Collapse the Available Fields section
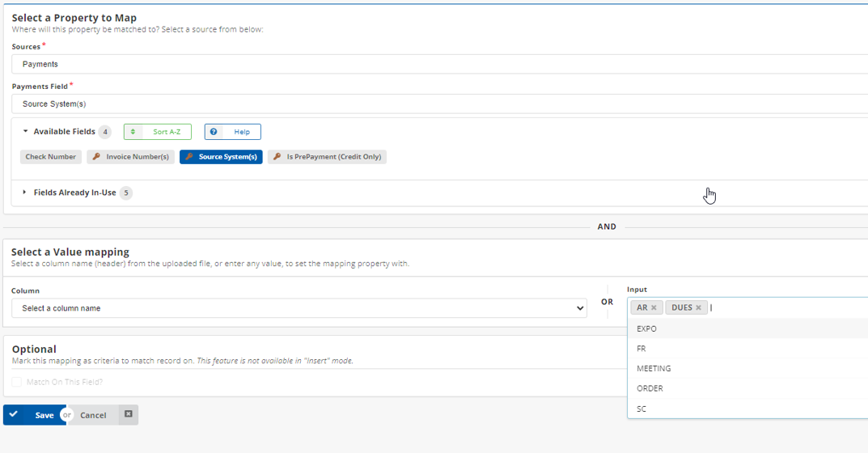The image size is (868, 453). [x=25, y=131]
